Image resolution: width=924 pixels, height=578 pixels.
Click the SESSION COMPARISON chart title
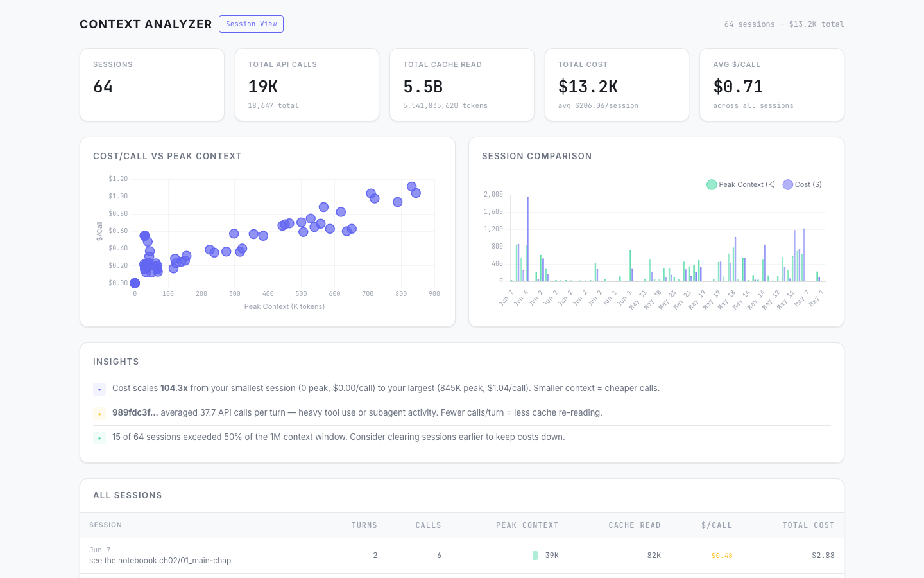point(537,156)
